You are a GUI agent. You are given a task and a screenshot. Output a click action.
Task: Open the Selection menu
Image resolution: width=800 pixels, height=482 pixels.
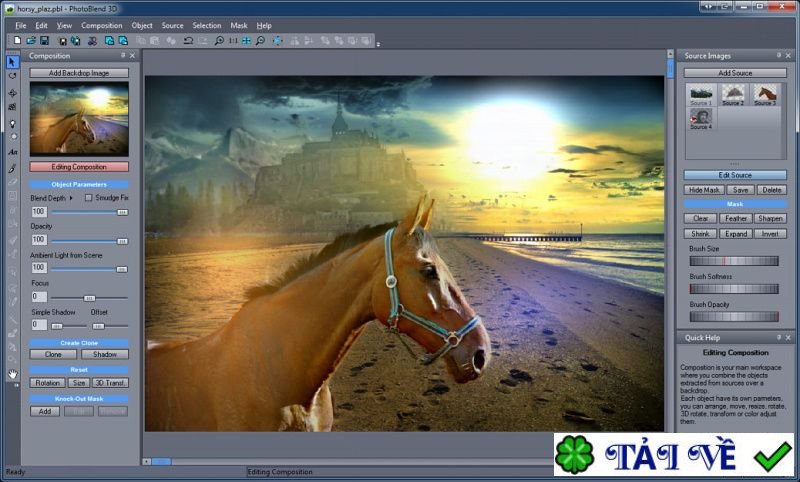(207, 26)
